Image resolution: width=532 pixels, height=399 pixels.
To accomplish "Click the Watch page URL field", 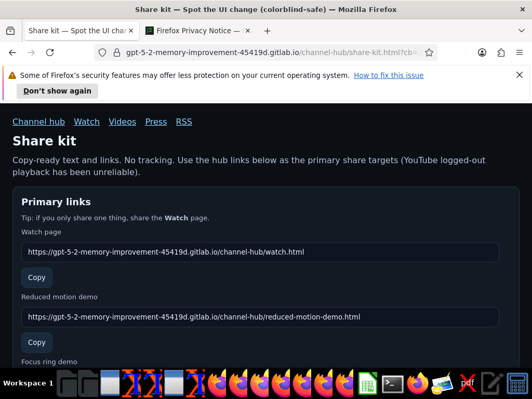I will coord(260,252).
